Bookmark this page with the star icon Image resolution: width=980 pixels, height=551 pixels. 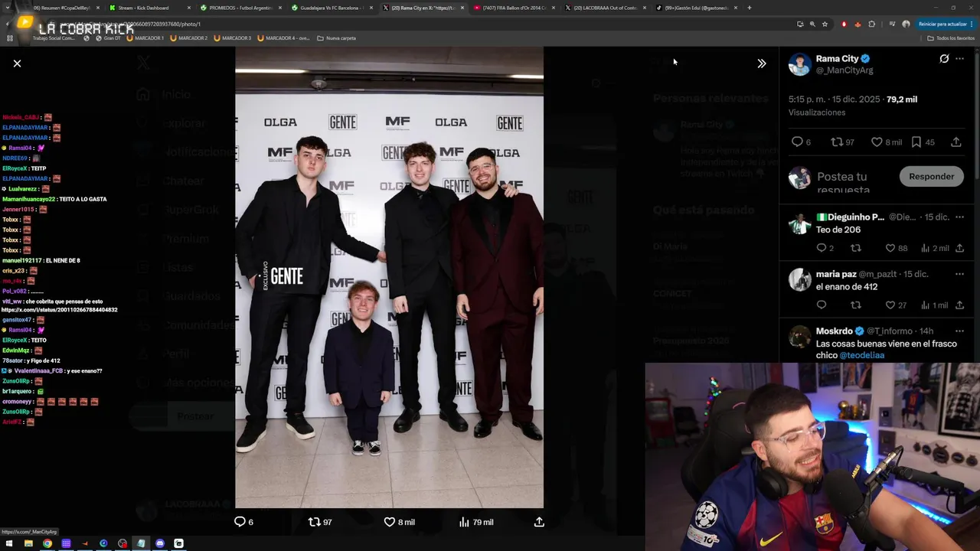pos(825,24)
